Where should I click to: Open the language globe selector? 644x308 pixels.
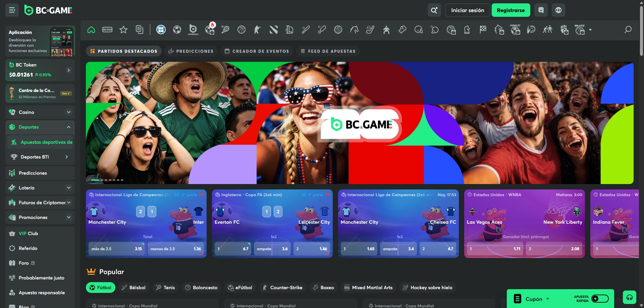[x=558, y=10]
